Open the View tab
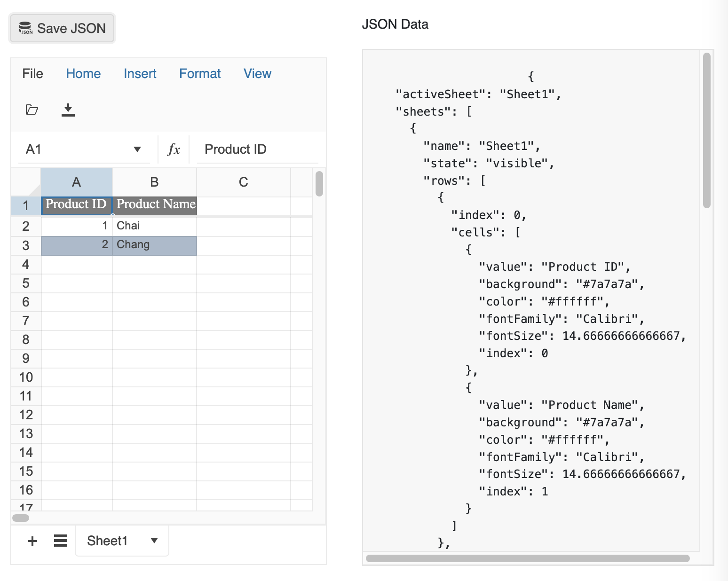Screen dimensions: 728x581 coord(257,74)
